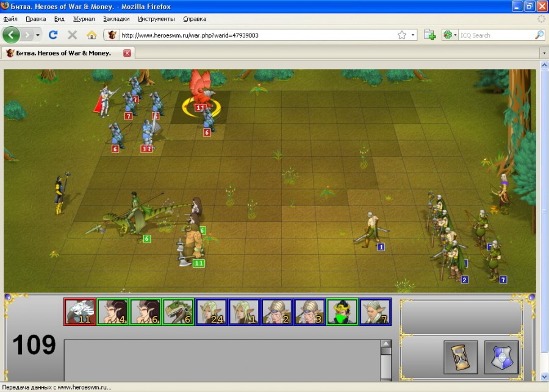Click the griffin portrait with 11 in turn queue

(80, 312)
